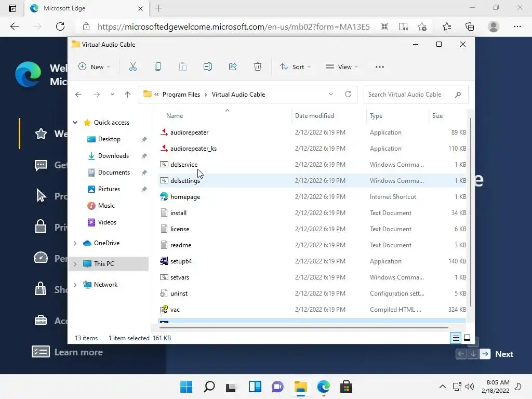Image resolution: width=532 pixels, height=399 pixels.
Task: Click Program Files in the breadcrumb path
Action: [181, 95]
